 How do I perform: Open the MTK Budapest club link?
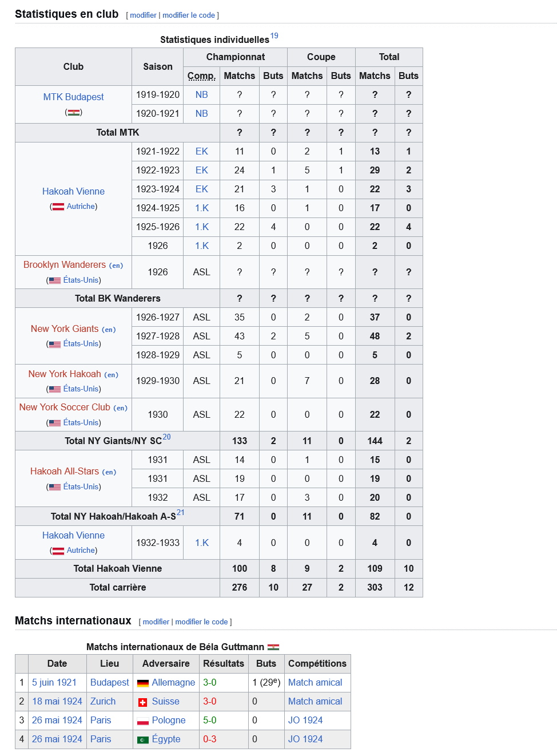73,97
